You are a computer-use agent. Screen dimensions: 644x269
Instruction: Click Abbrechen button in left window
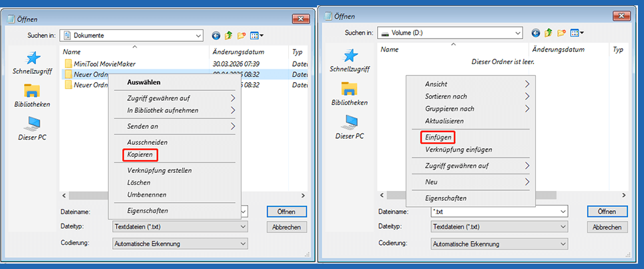click(286, 227)
